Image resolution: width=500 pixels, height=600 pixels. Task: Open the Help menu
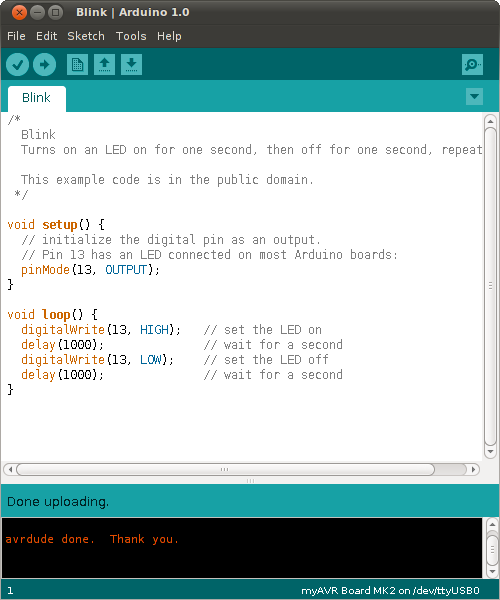(x=169, y=36)
